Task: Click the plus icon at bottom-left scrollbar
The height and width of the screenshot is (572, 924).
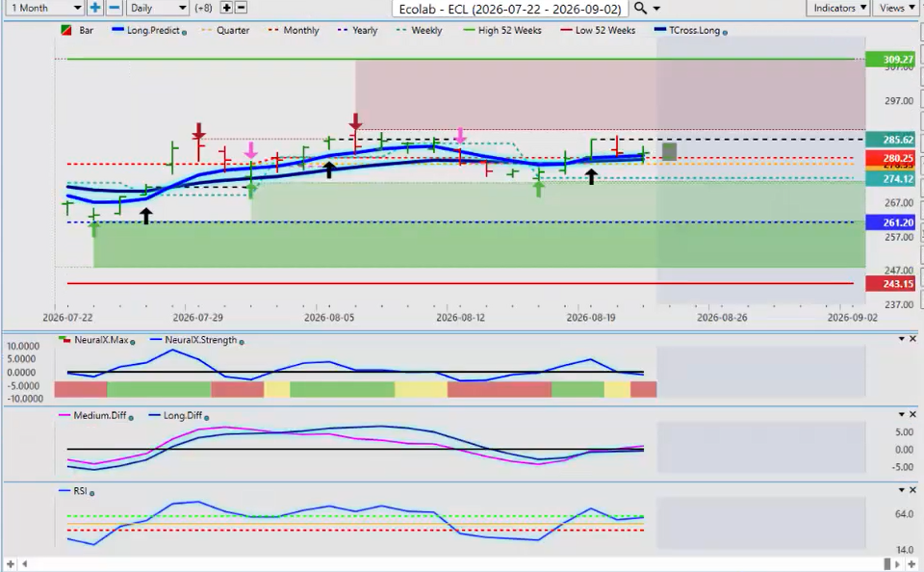Action: (10, 564)
